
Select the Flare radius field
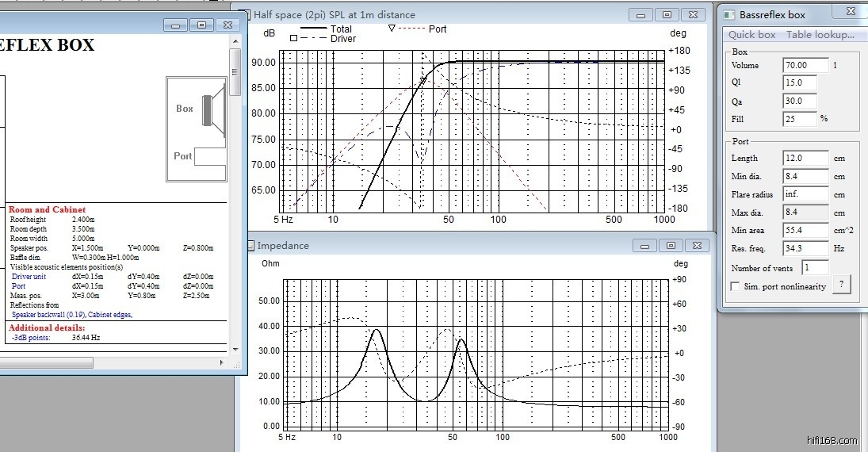click(x=805, y=194)
